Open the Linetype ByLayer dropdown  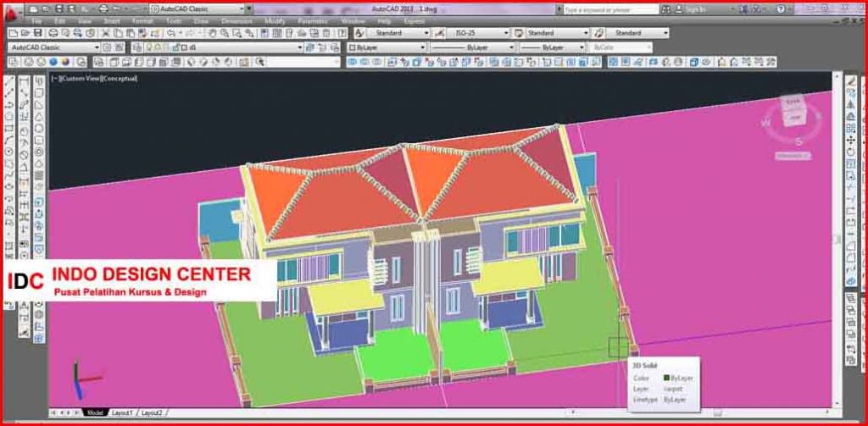point(511,47)
